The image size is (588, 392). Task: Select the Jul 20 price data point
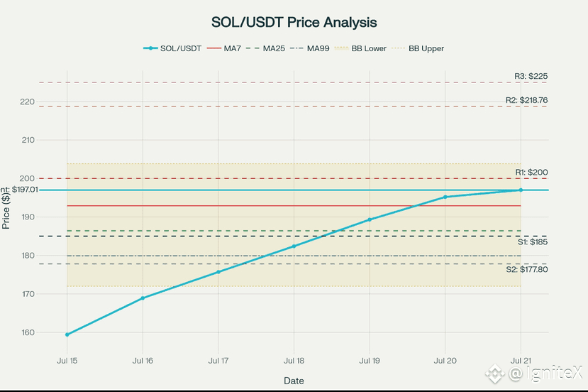[445, 197]
